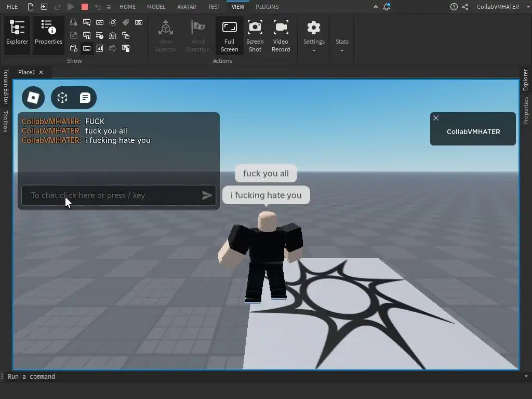Click the 'Run a command' bar
The width and height of the screenshot is (532, 399).
264,376
